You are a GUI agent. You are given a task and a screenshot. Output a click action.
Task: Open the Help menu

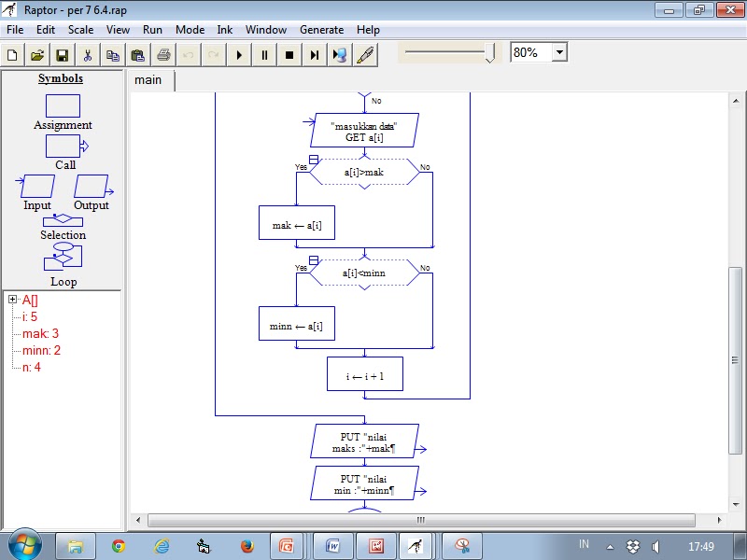coord(368,30)
